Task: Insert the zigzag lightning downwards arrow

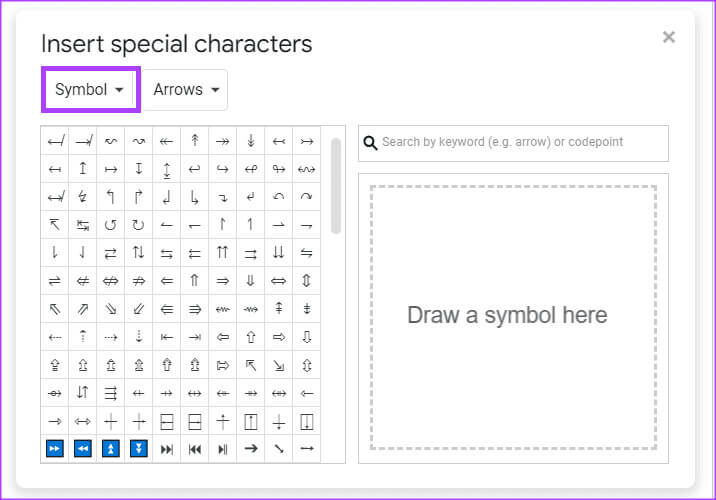Action: (83, 197)
